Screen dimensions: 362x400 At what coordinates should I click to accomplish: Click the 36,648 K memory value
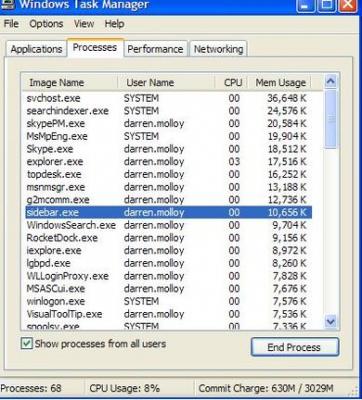click(x=287, y=98)
